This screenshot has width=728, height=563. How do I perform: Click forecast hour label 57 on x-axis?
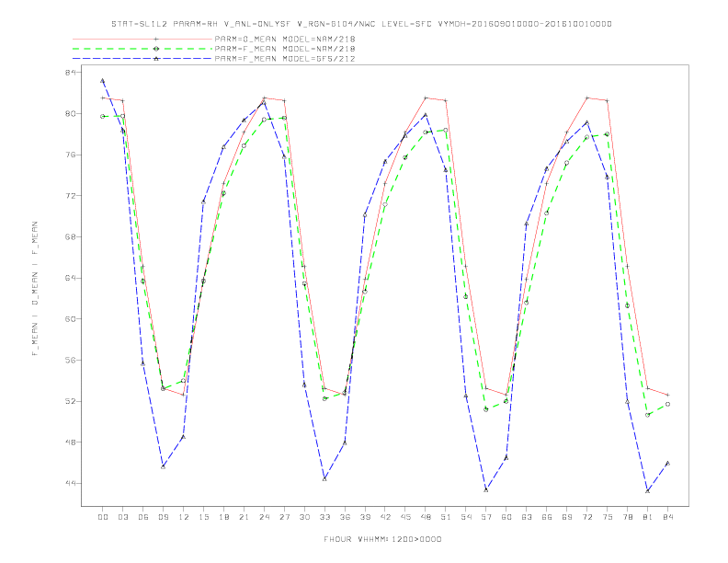486,517
